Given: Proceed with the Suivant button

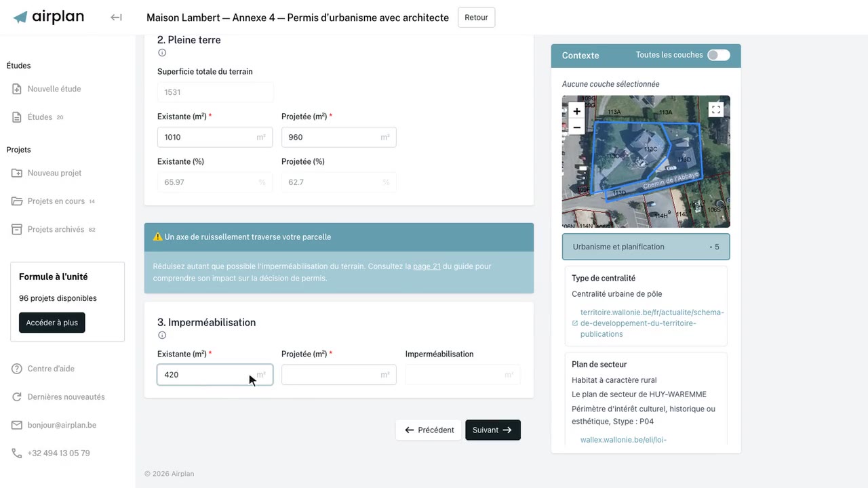Looking at the screenshot, I should coord(493,430).
